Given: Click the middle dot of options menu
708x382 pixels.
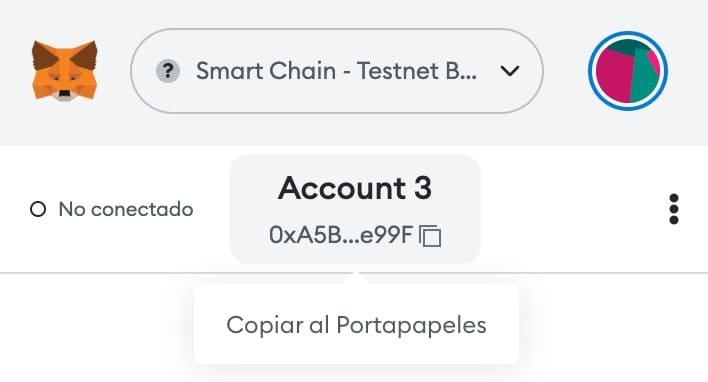Looking at the screenshot, I should [674, 209].
